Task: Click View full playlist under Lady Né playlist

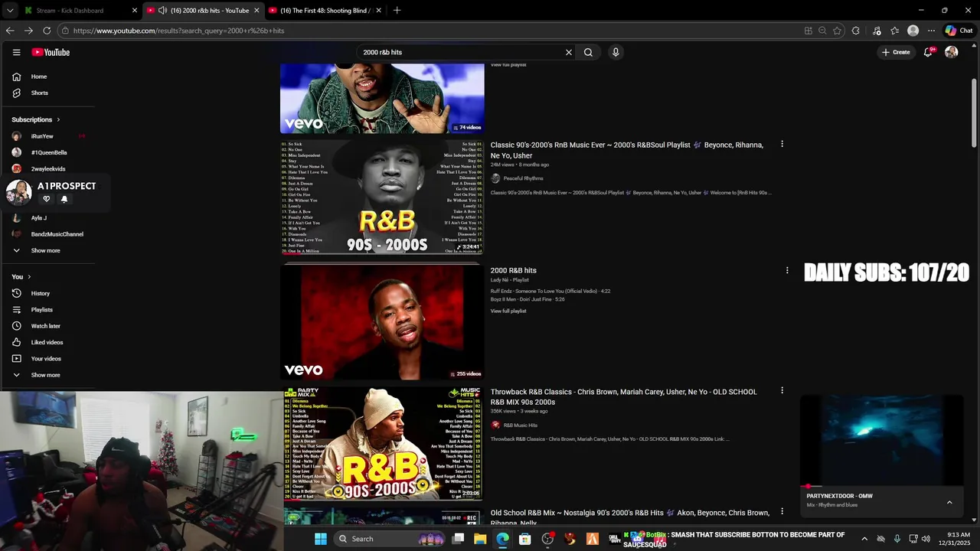Action: pos(508,311)
